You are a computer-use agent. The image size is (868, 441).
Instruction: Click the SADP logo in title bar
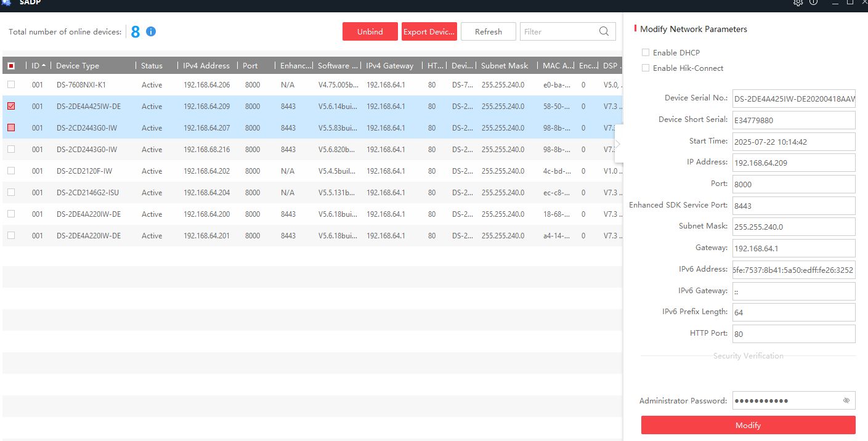tap(6, 2)
